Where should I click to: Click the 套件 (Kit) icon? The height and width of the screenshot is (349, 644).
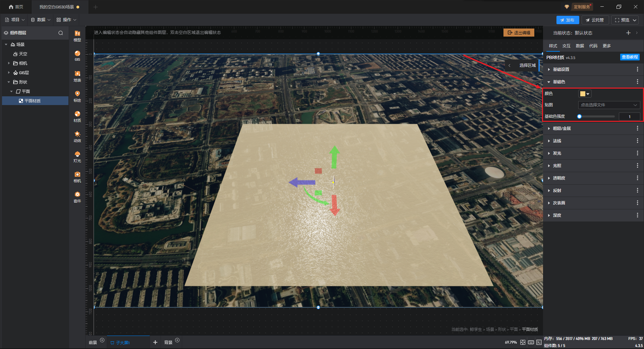[x=77, y=196]
